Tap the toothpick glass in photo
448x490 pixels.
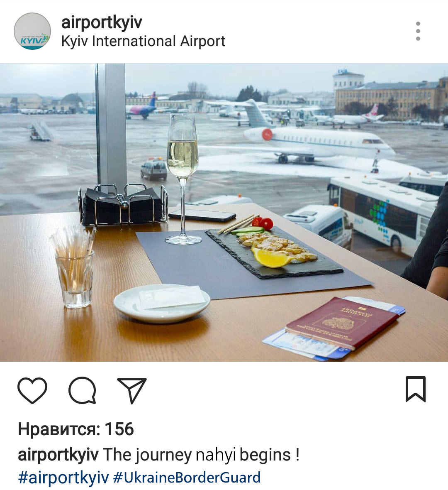tap(74, 267)
